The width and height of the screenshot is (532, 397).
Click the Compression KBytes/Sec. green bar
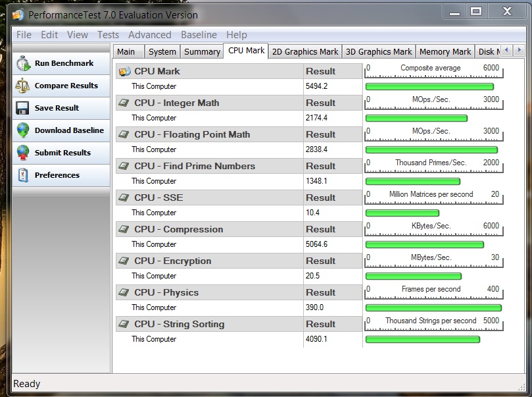pos(425,244)
